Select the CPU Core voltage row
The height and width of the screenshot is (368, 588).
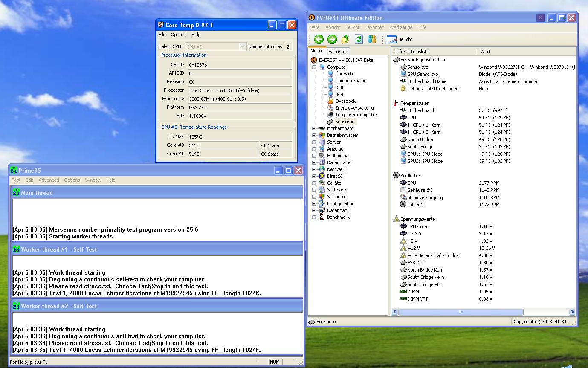click(x=484, y=226)
